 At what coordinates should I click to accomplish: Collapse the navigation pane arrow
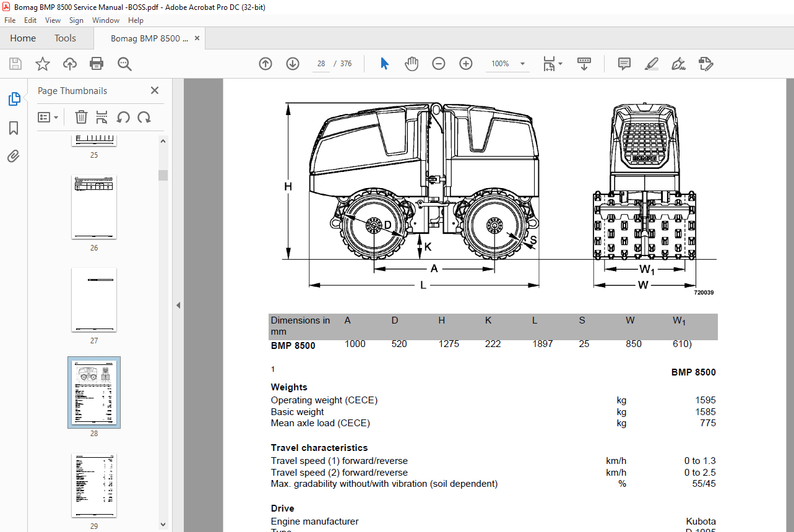(x=178, y=305)
